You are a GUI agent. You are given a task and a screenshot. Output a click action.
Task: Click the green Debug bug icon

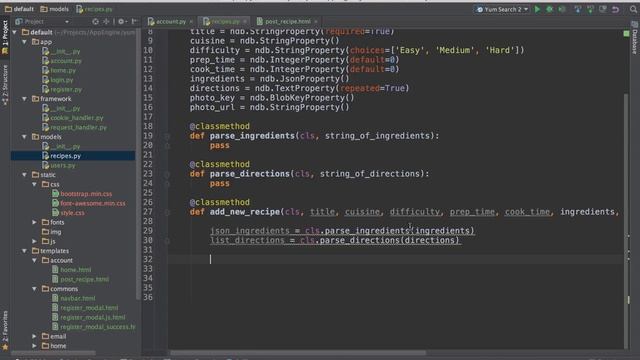[x=549, y=9]
